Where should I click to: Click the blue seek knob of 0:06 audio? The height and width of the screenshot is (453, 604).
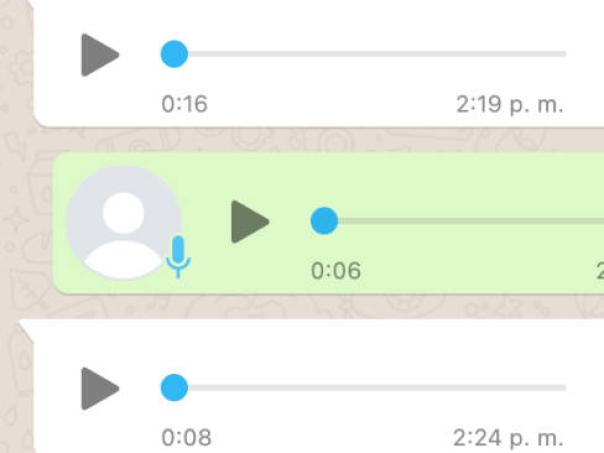coord(324,221)
